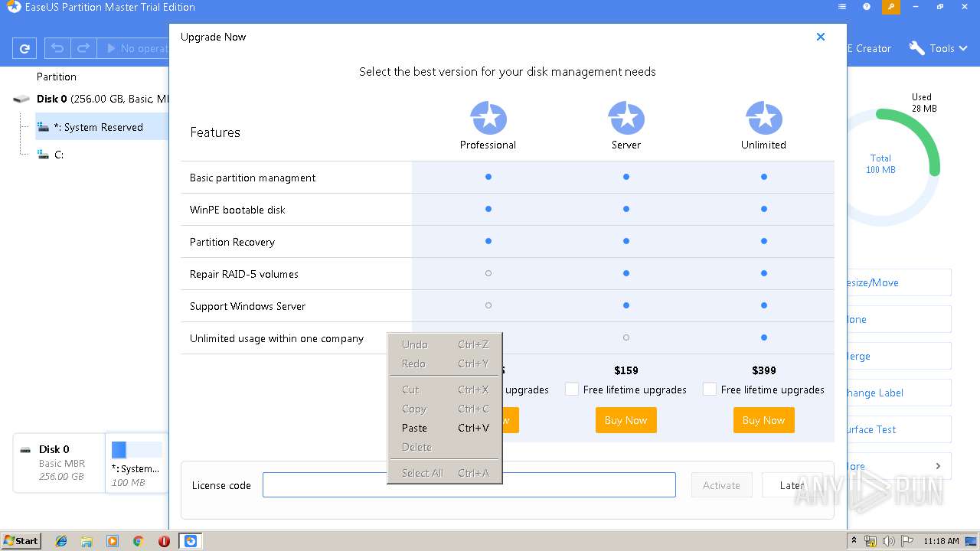Image resolution: width=980 pixels, height=551 pixels.
Task: Click Buy Now for Server edition
Action: coord(626,420)
